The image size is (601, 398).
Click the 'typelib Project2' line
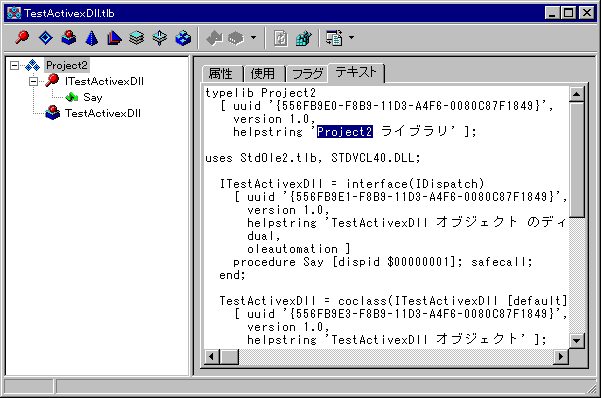pyautogui.click(x=261, y=93)
